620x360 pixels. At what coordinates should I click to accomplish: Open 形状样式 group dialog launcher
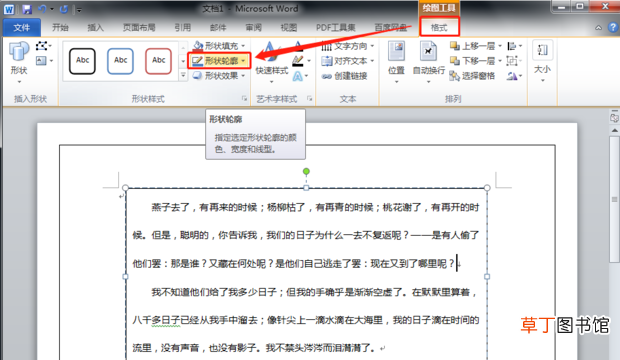244,98
